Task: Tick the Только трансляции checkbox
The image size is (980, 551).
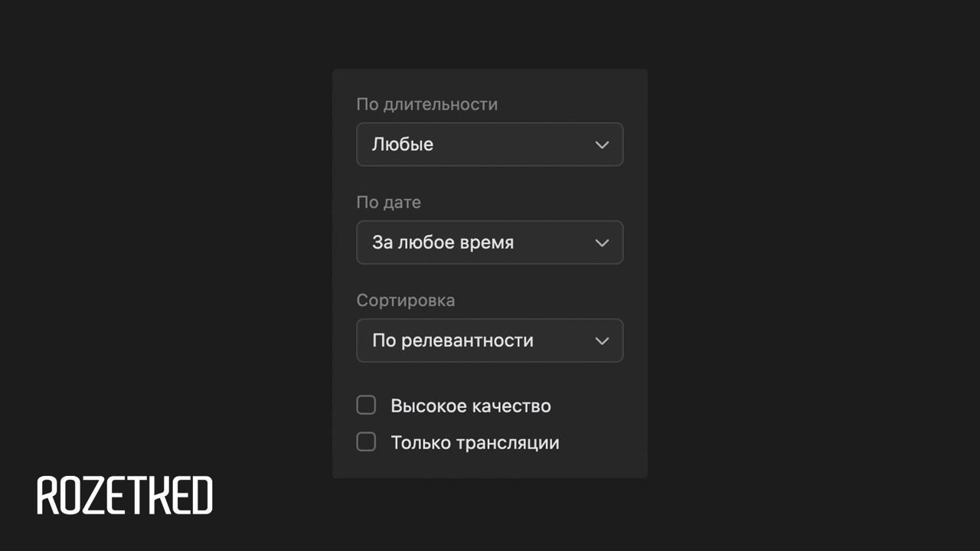Action: 367,442
